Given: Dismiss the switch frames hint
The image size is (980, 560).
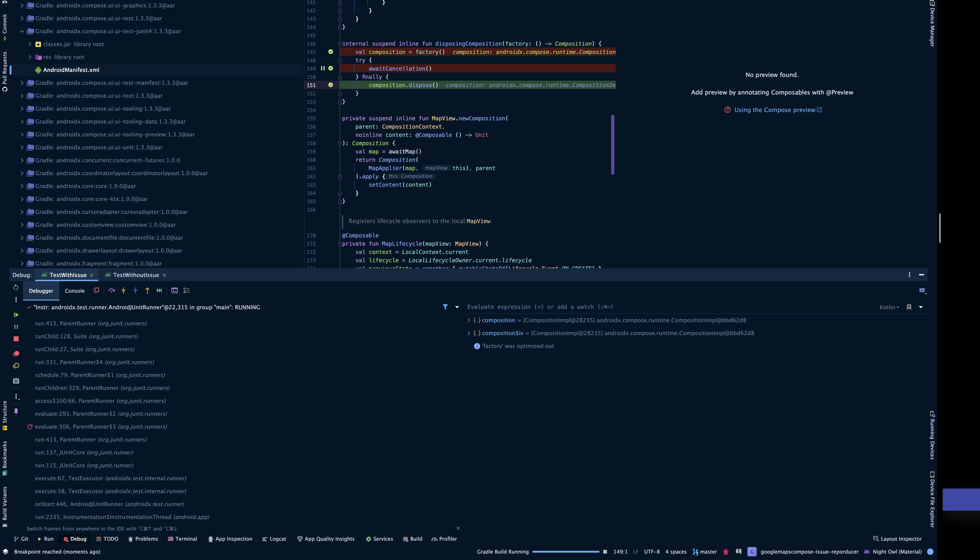Looking at the screenshot, I should (x=458, y=528).
